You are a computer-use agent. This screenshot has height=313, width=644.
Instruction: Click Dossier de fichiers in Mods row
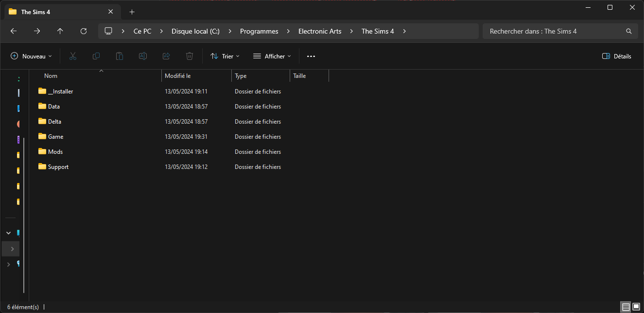[258, 152]
